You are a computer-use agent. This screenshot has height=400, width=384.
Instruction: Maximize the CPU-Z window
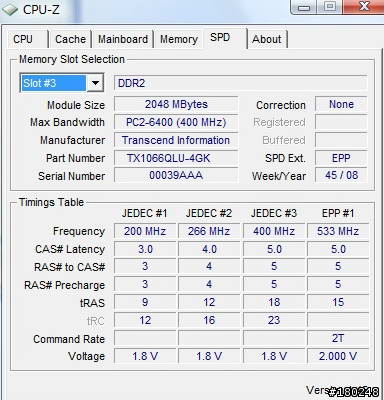tap(330, 7)
